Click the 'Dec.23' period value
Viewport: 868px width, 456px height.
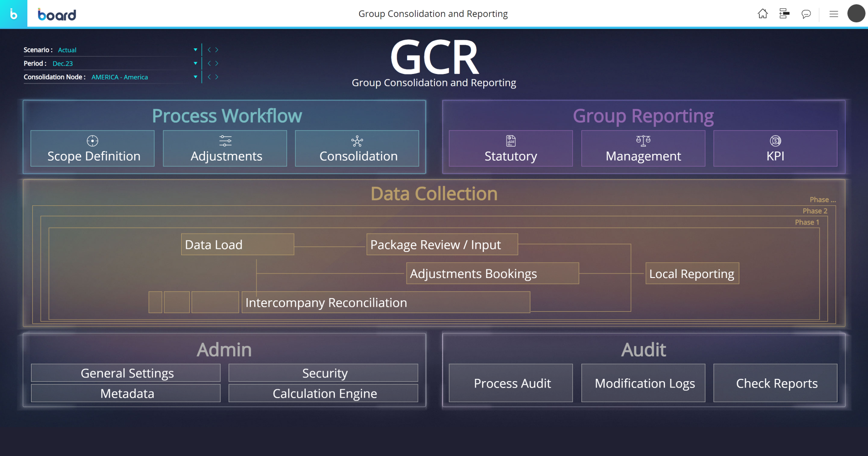pyautogui.click(x=63, y=63)
